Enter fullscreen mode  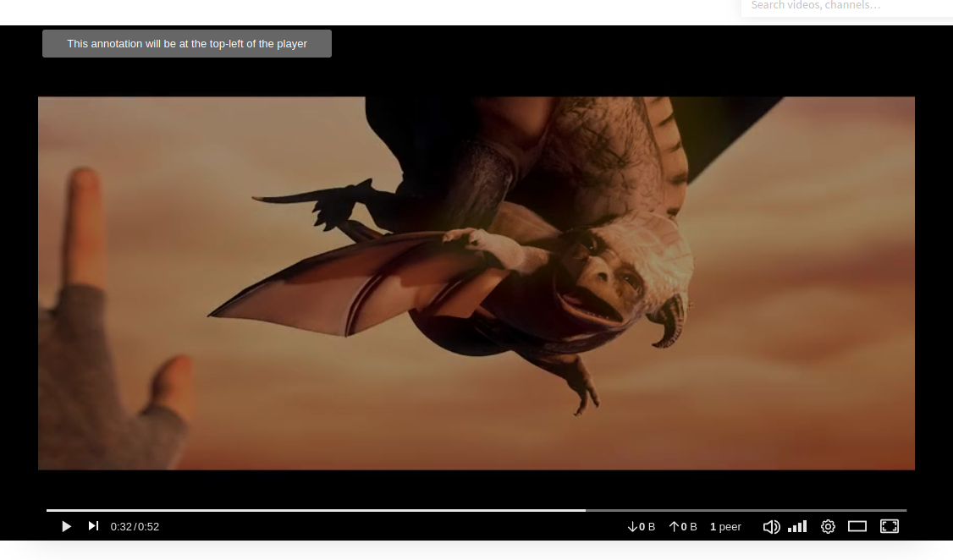point(889,526)
